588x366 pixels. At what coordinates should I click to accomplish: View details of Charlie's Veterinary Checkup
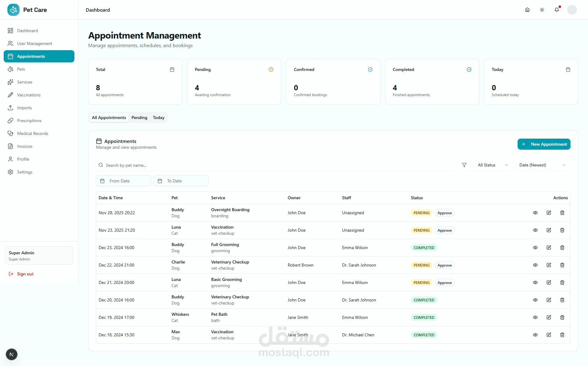pyautogui.click(x=535, y=265)
